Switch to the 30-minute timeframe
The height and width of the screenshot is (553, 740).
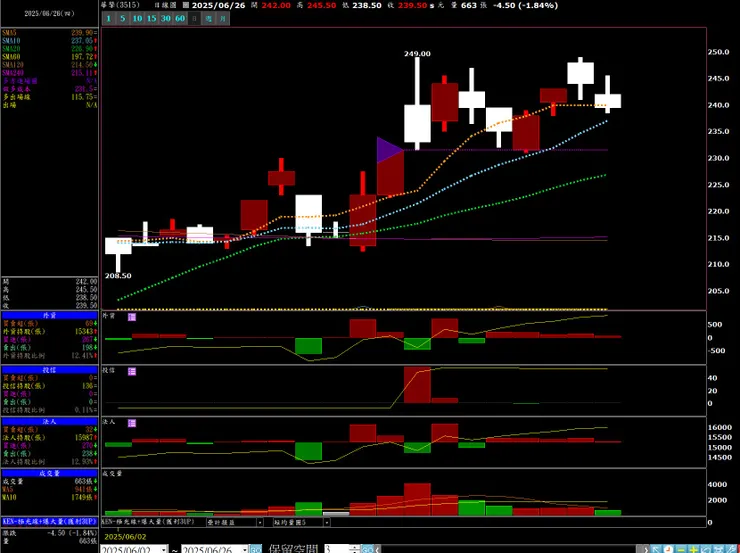(x=165, y=18)
